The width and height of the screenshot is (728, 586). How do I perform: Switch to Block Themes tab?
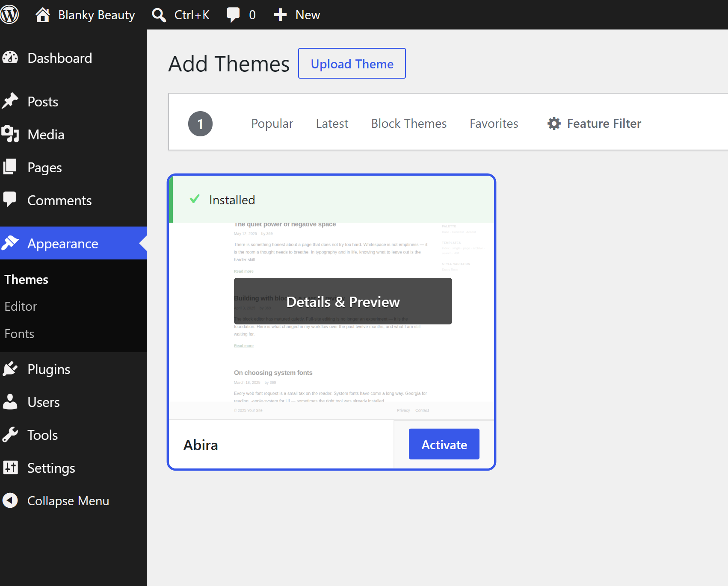point(409,124)
